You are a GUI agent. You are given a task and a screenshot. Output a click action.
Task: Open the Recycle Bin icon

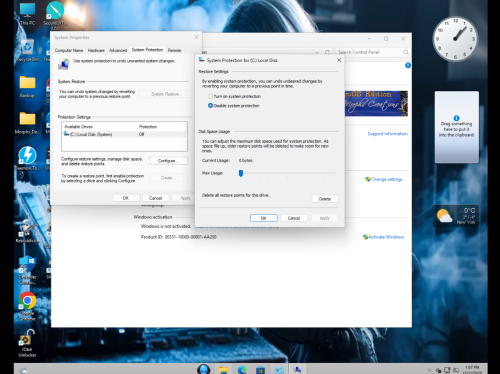pyautogui.click(x=27, y=50)
